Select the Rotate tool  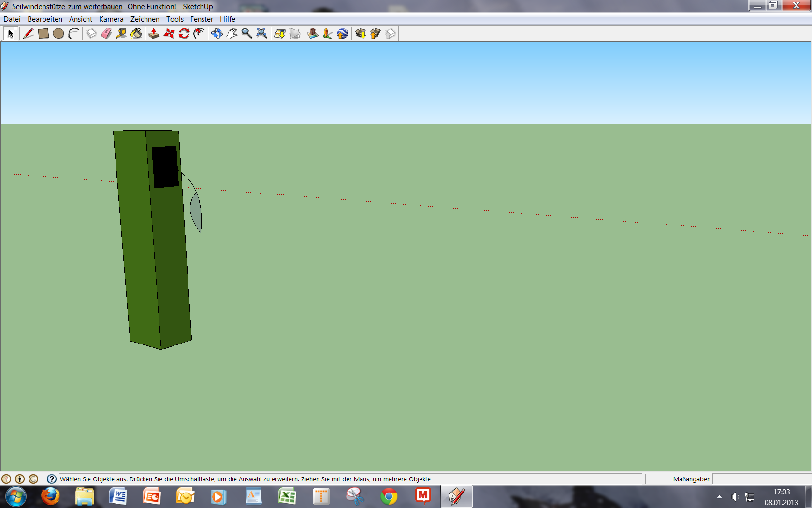click(x=184, y=33)
